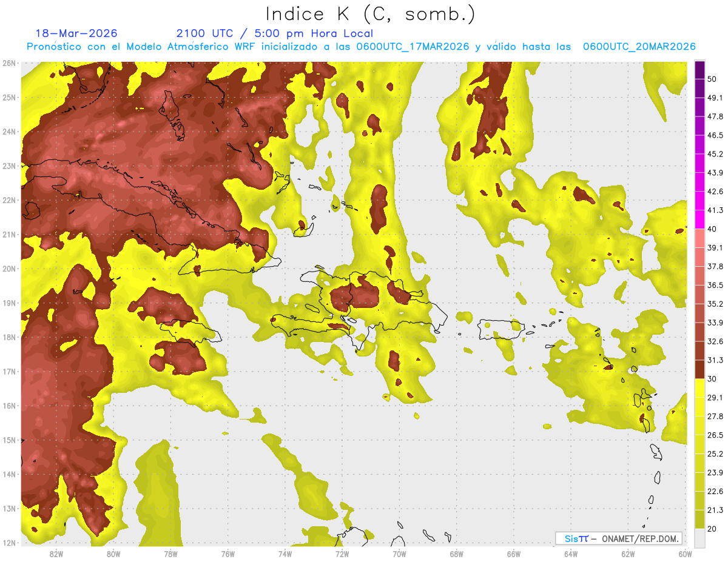Click the colorbar label "45.2"
This screenshot has height=562, width=728.
coord(715,154)
